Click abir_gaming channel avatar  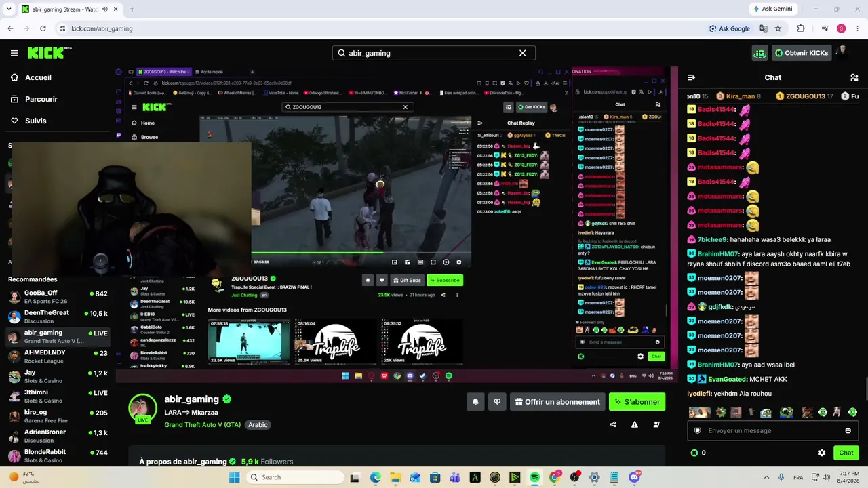click(143, 409)
